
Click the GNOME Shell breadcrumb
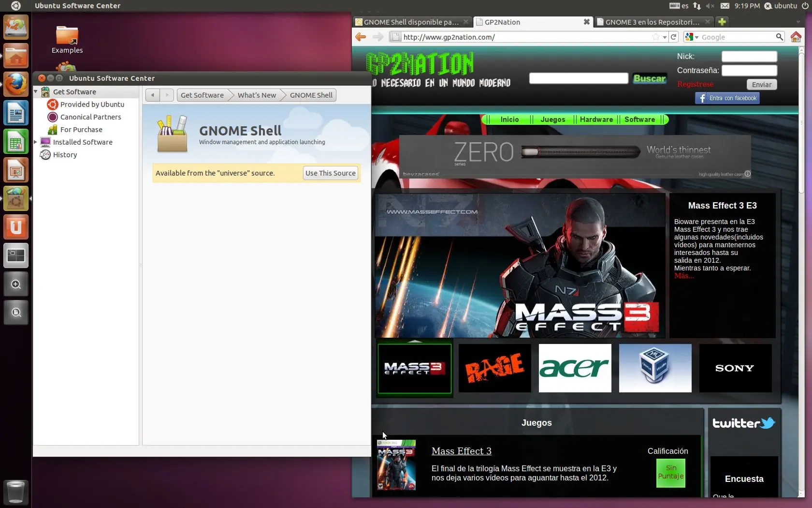(311, 95)
